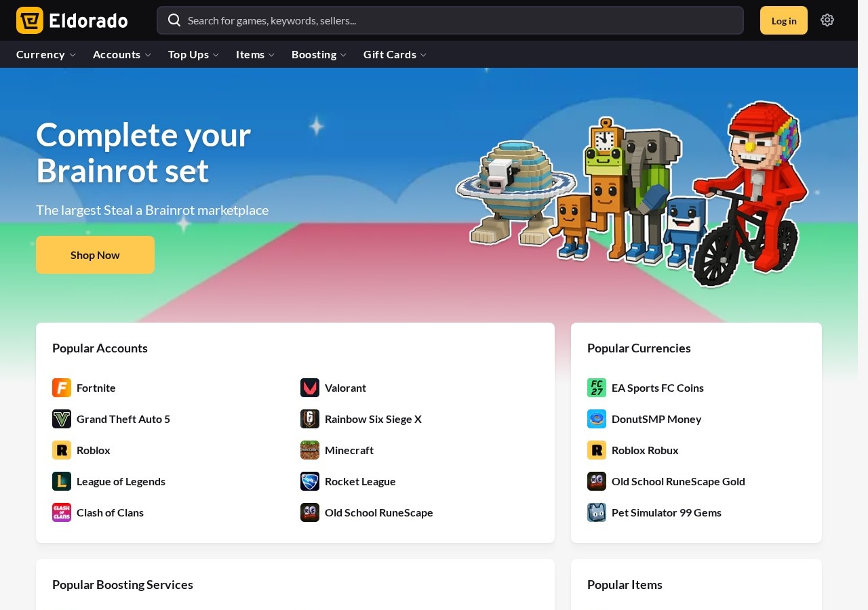Screen dimensions: 868x610
Task: Open the EA Sports FC Coins icon
Action: pos(597,388)
